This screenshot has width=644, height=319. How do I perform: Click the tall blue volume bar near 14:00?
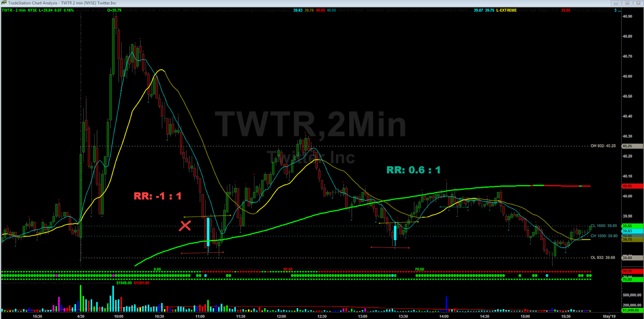point(447,304)
